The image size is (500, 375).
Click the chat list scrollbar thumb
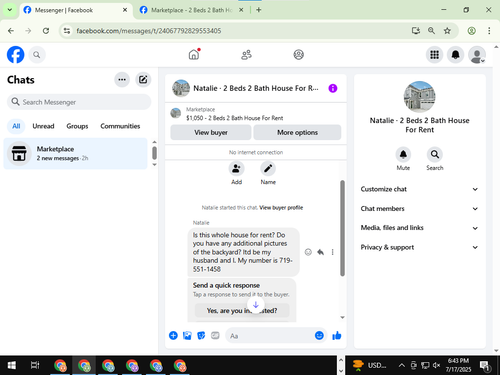[x=154, y=153]
